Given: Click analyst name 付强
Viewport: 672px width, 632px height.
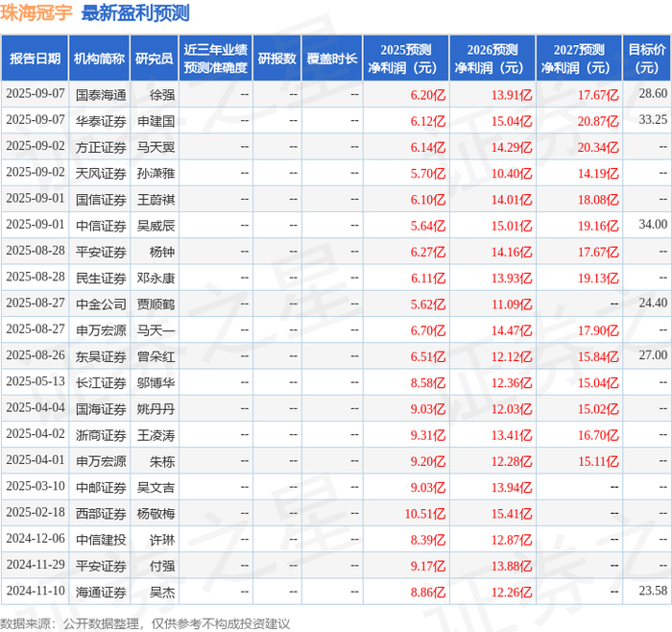Looking at the screenshot, I should click(162, 566).
